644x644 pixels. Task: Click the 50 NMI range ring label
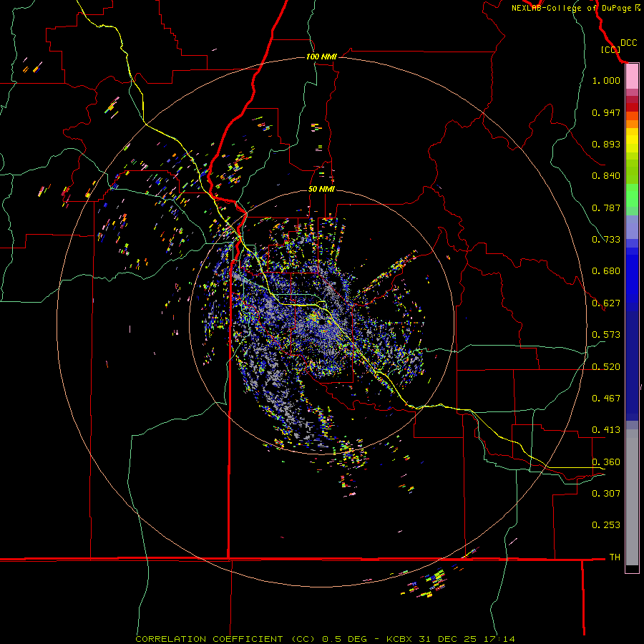click(321, 190)
